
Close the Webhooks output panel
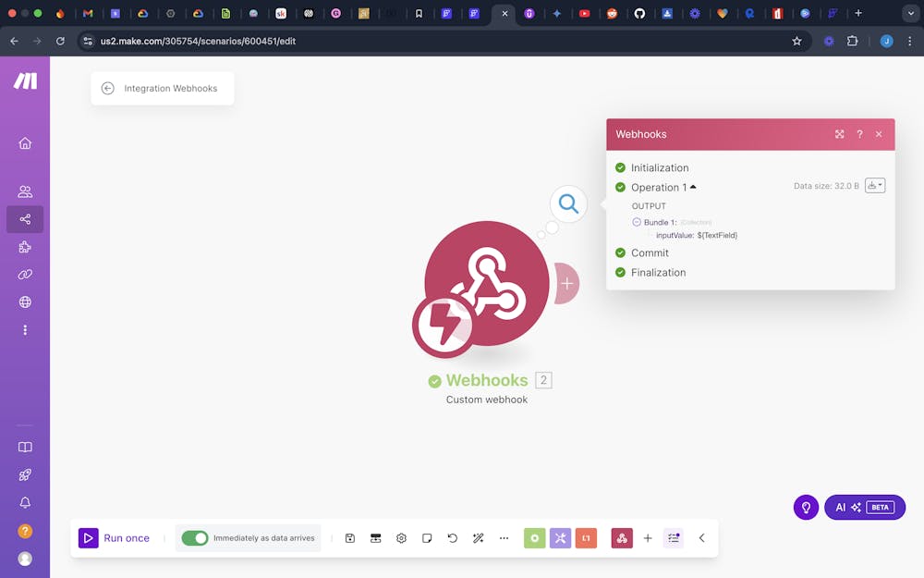point(879,134)
